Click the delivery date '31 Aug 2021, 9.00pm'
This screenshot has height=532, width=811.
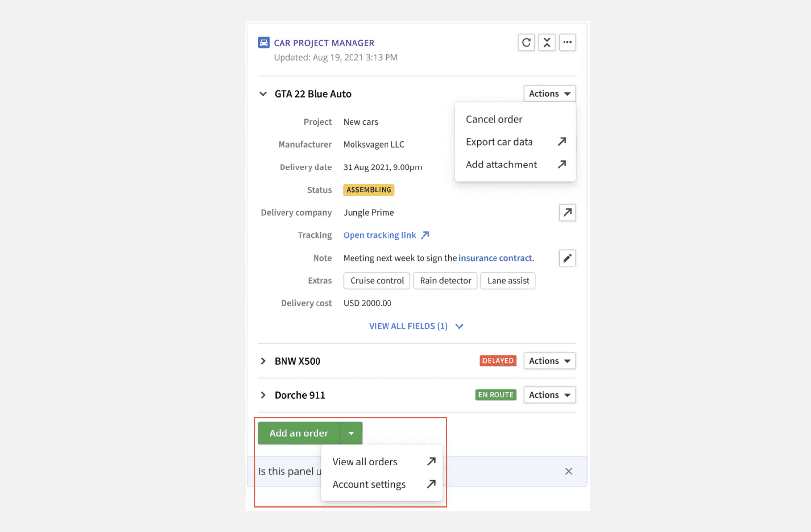[383, 167]
